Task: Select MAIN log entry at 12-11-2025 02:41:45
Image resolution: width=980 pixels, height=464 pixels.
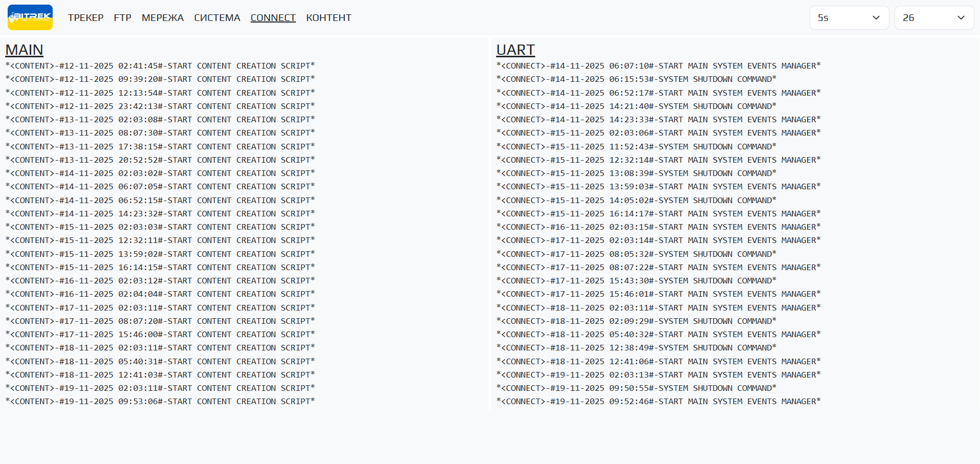Action: pos(160,66)
